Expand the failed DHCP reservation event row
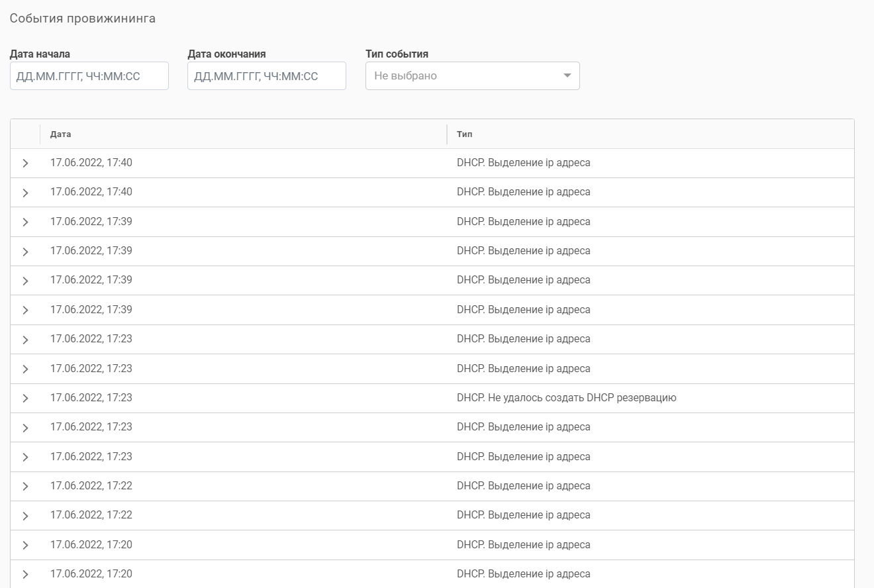The width and height of the screenshot is (874, 588). [x=25, y=399]
